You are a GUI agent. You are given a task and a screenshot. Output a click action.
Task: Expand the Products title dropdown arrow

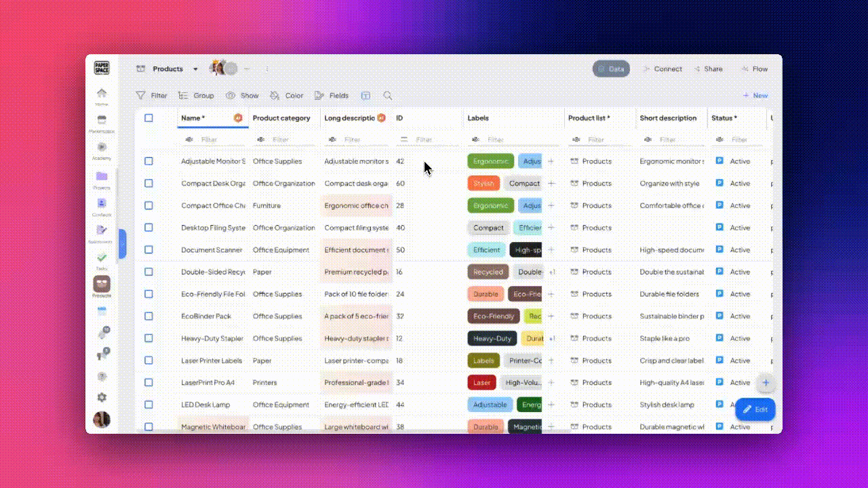tap(195, 69)
